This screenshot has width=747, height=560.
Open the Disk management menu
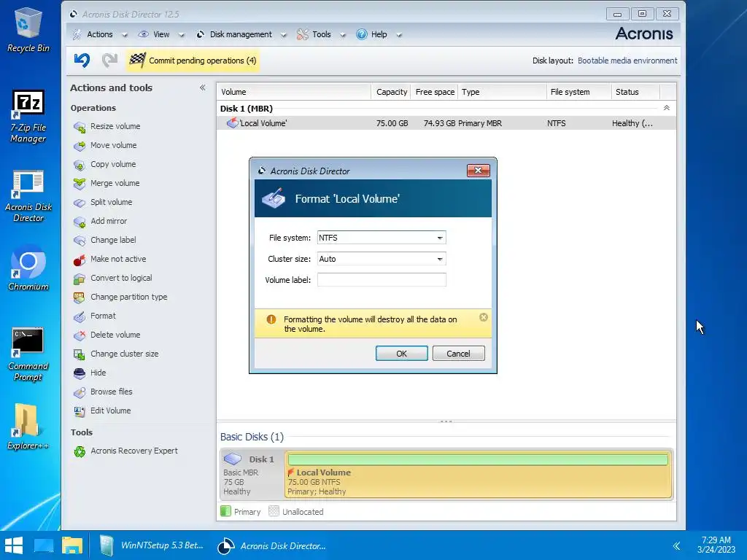pos(241,34)
